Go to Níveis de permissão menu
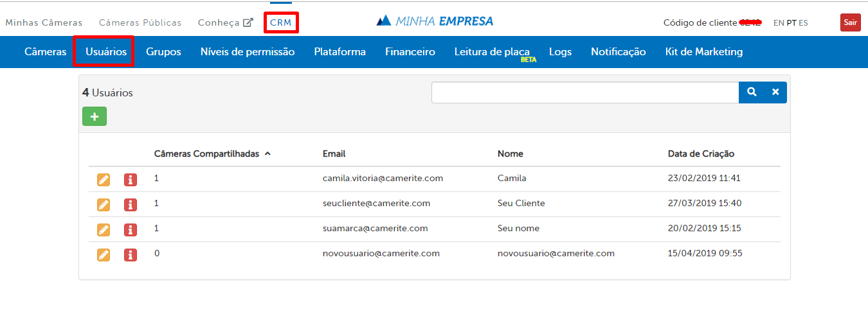 click(247, 51)
